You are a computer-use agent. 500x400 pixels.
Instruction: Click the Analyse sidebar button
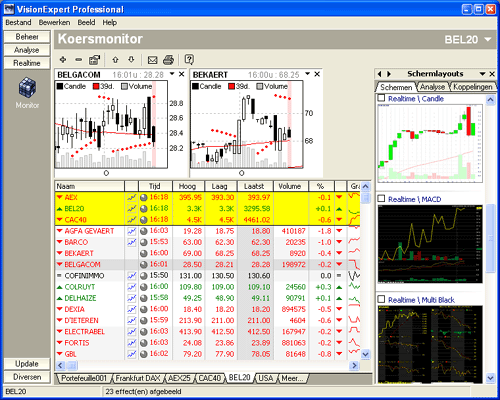coord(27,50)
